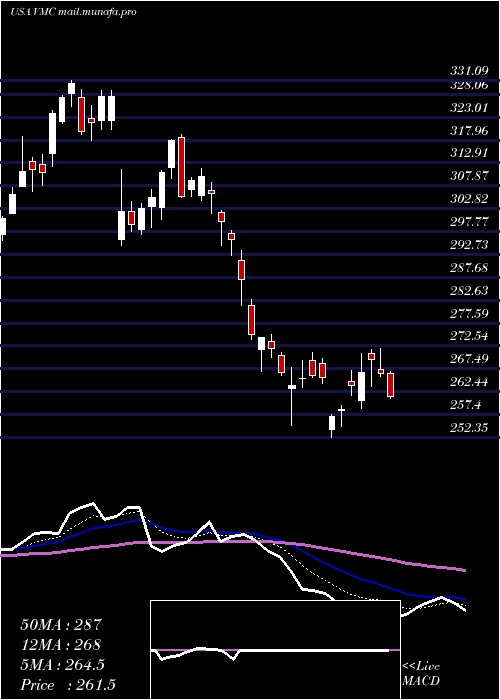Image resolution: width=500 pixels, height=700 pixels.
Task: Select the 307.87 price label
Action: tap(468, 176)
